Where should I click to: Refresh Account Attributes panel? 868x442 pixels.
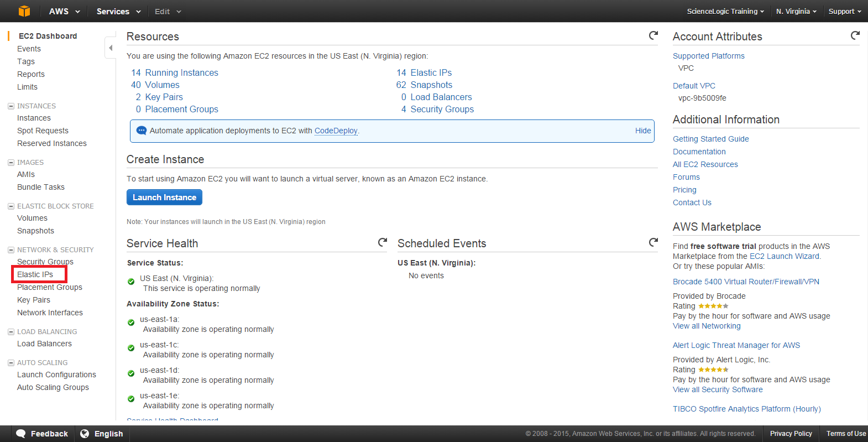pyautogui.click(x=855, y=35)
